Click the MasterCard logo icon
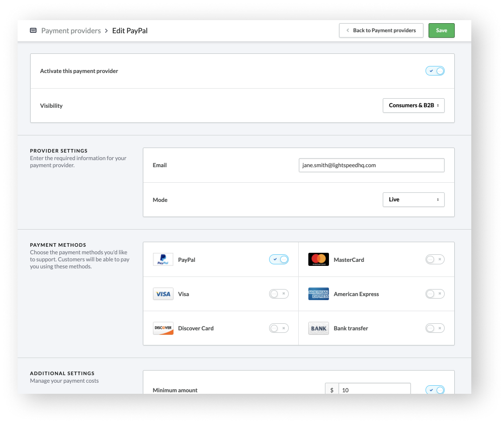 [x=318, y=260]
